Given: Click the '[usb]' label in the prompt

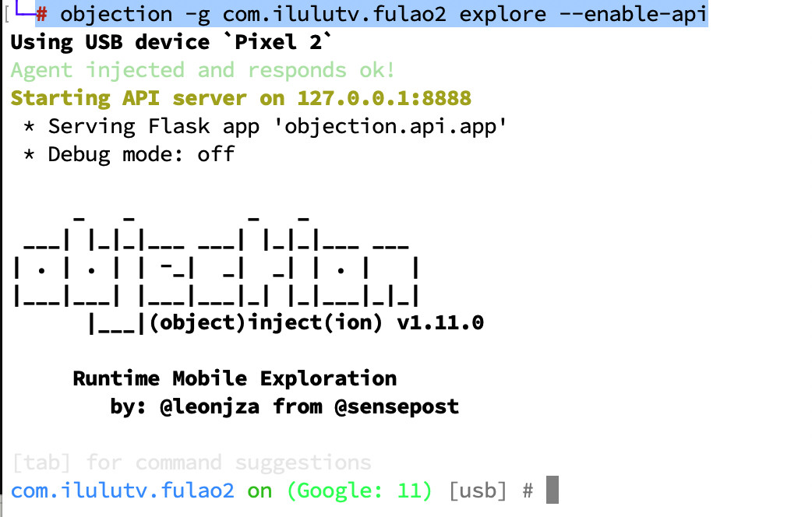Looking at the screenshot, I should click(478, 491).
